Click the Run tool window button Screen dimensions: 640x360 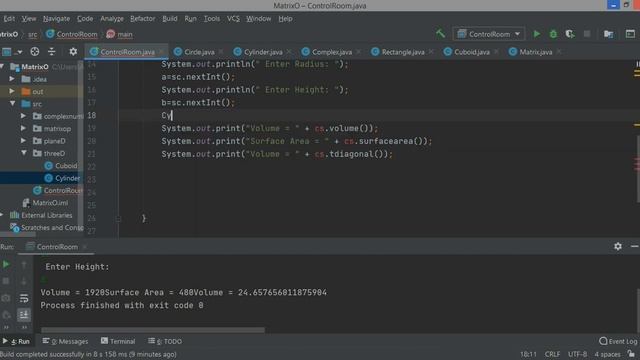coord(16,341)
